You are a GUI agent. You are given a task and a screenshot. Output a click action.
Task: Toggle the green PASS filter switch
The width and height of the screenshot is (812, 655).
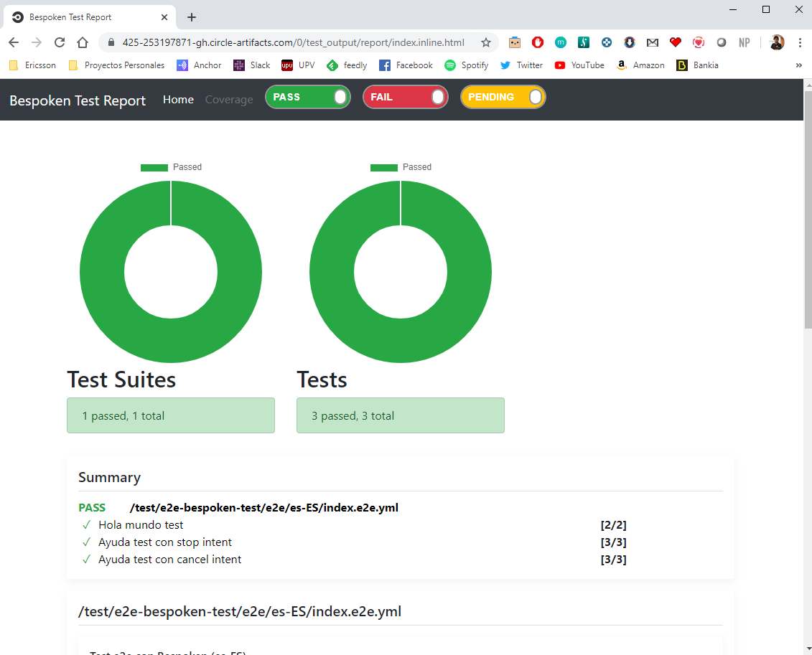tap(307, 97)
